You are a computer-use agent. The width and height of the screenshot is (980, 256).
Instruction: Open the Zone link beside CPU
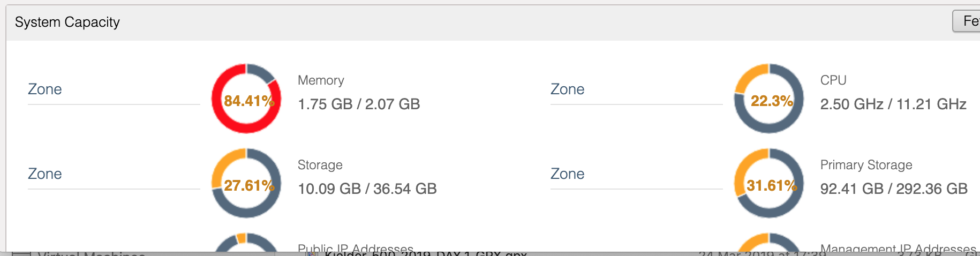[568, 89]
